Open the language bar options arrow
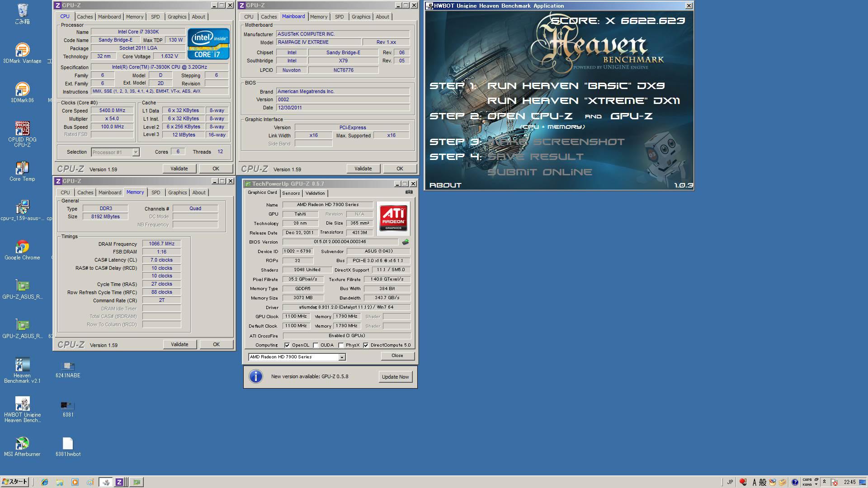Image resolution: width=868 pixels, height=488 pixels. [x=816, y=484]
